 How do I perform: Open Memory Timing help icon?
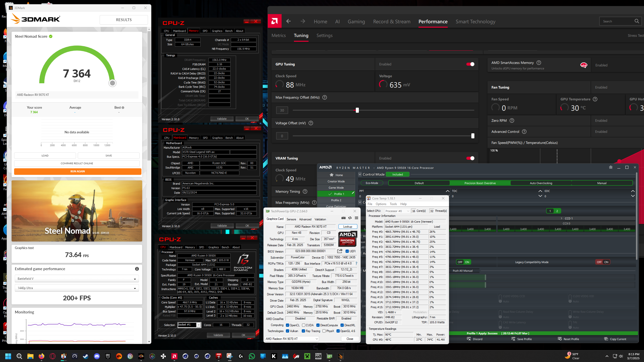click(305, 191)
